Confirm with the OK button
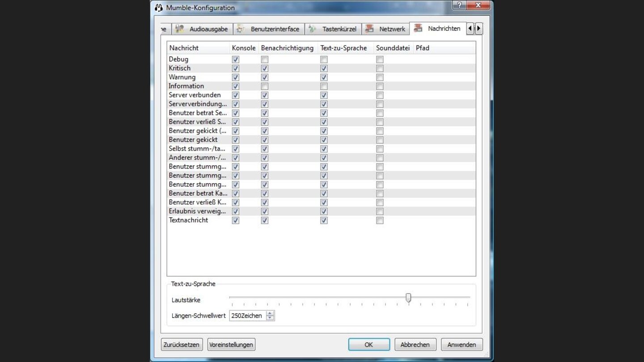 pos(369,345)
